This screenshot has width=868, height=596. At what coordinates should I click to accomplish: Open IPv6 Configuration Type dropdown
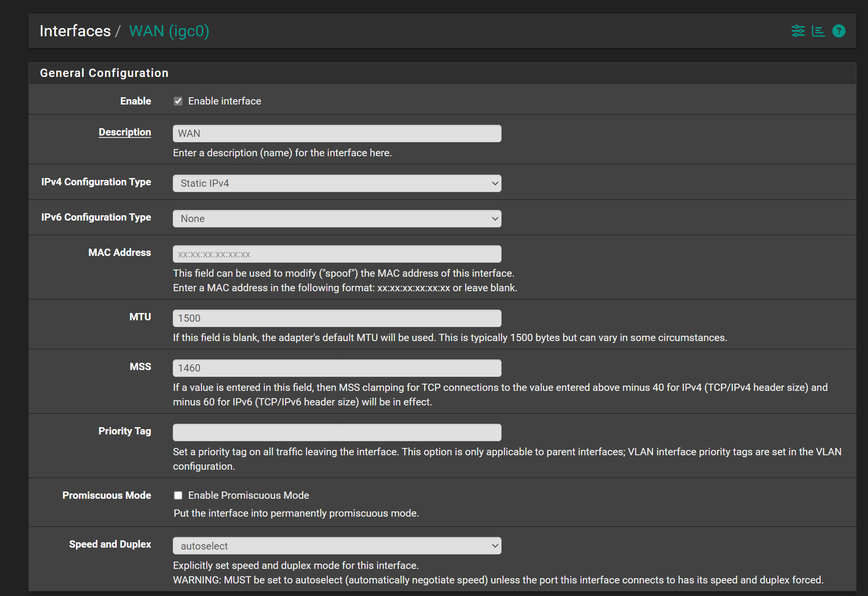pyautogui.click(x=337, y=219)
